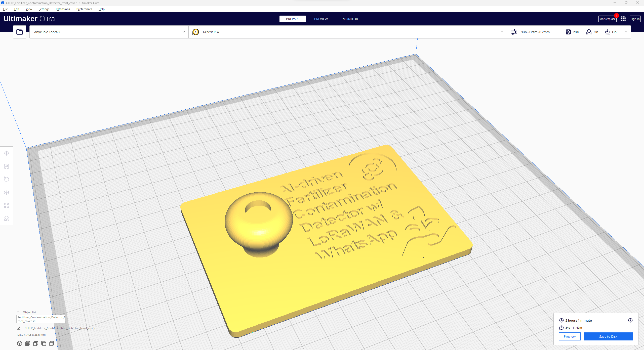The width and height of the screenshot is (644, 350).
Task: Open the Extensions menu
Action: coord(63,9)
